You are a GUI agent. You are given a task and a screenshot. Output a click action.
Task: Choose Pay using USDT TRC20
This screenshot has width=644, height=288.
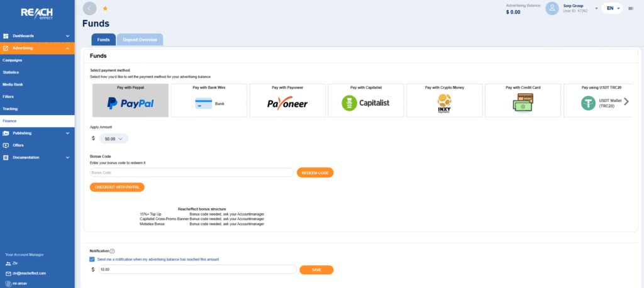[x=597, y=101]
